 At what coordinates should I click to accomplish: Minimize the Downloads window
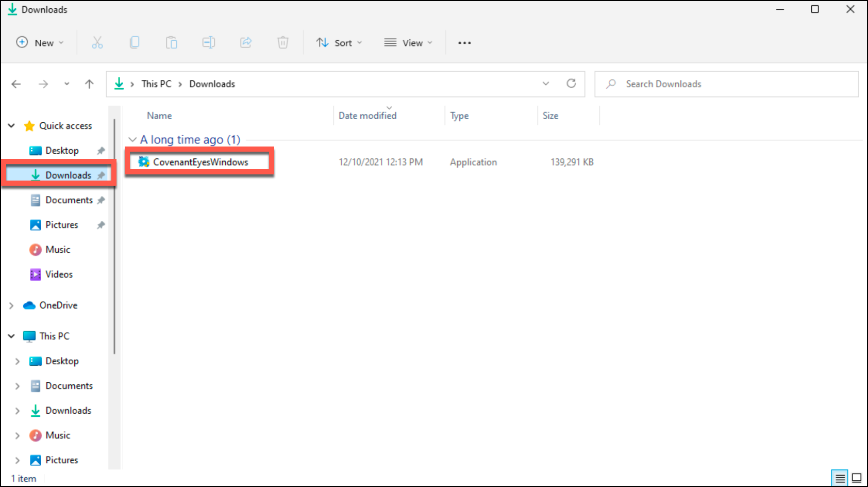pos(780,9)
